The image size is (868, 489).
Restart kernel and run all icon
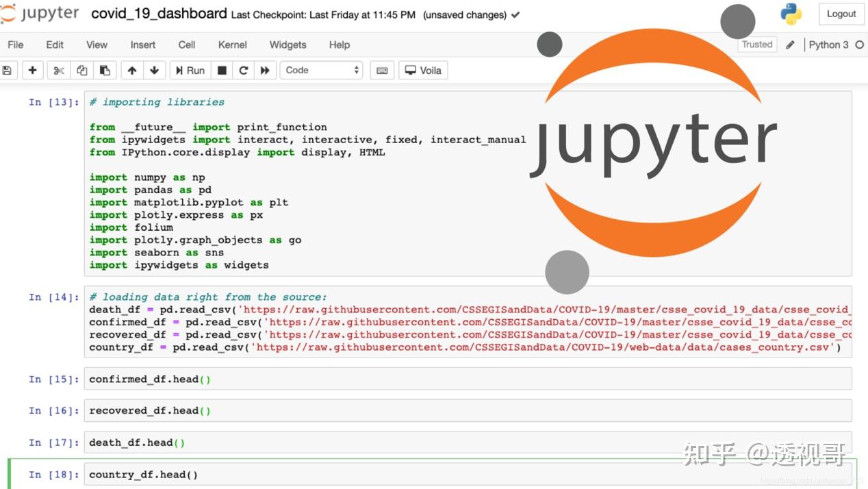pyautogui.click(x=265, y=70)
